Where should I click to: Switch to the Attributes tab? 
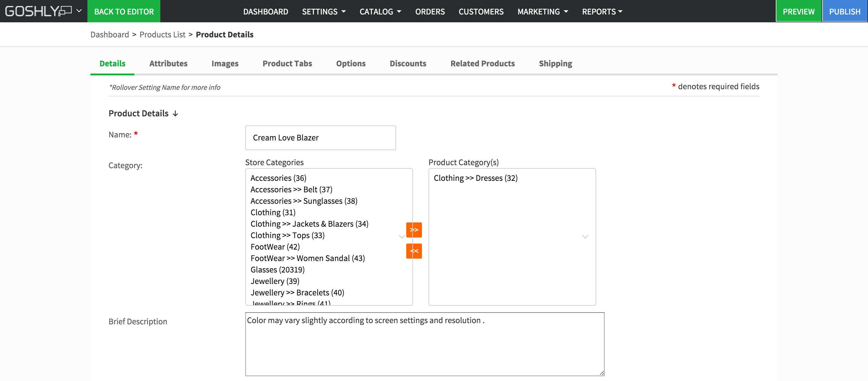pyautogui.click(x=168, y=63)
